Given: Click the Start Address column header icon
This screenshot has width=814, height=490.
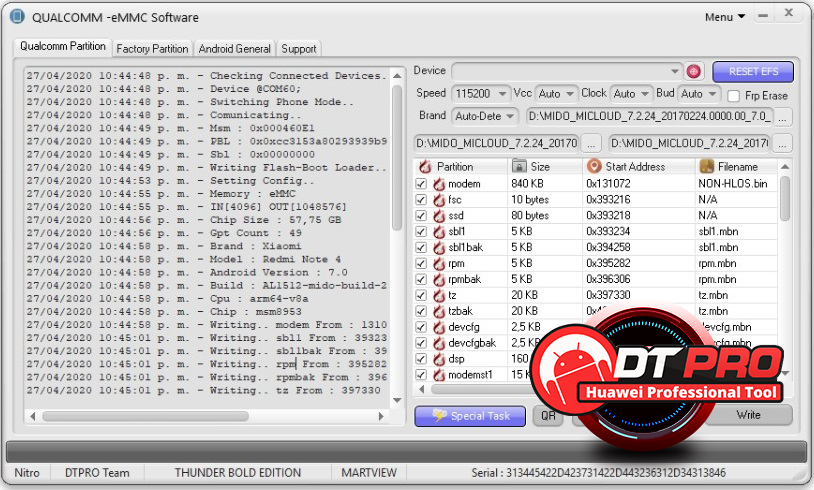Looking at the screenshot, I should 594,166.
